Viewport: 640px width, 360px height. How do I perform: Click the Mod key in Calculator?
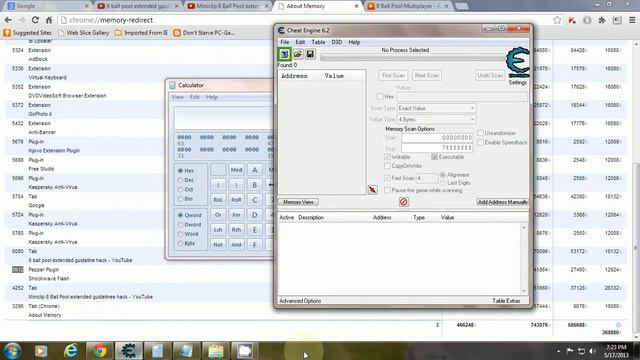(236, 170)
